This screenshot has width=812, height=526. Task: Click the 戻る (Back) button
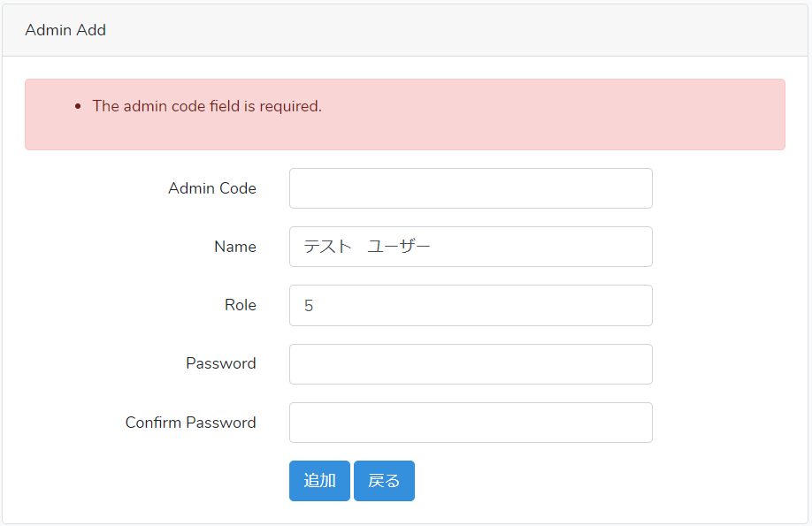[x=384, y=481]
